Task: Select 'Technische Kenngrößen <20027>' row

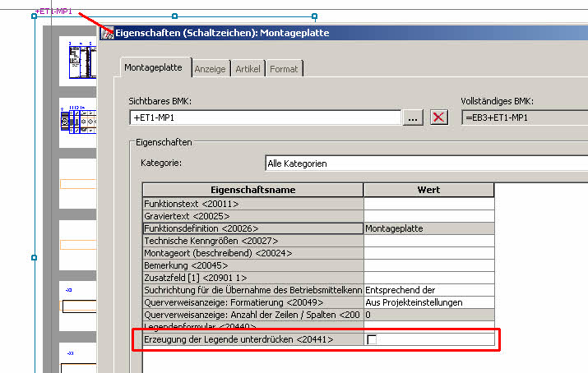Action: [x=252, y=241]
